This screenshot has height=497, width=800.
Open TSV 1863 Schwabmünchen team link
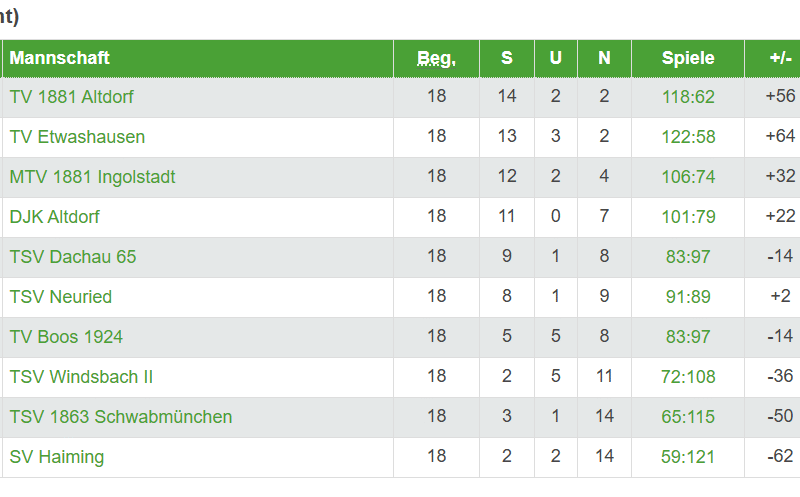[x=121, y=417]
